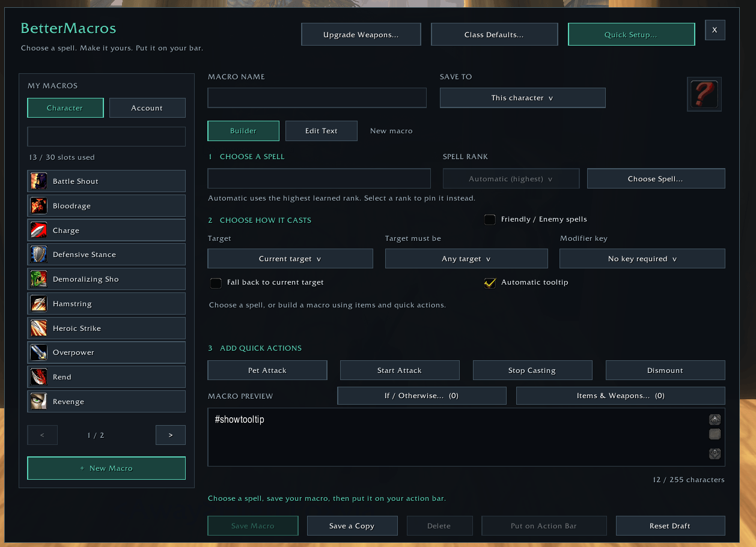Viewport: 756px width, 547px height.
Task: Click the Battle Shout spell icon
Action: pos(38,181)
